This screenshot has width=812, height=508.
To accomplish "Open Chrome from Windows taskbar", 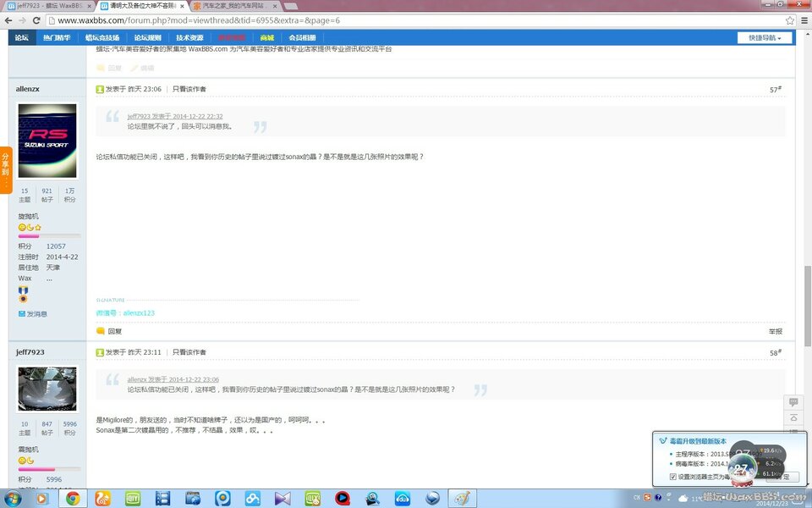I will tap(73, 499).
